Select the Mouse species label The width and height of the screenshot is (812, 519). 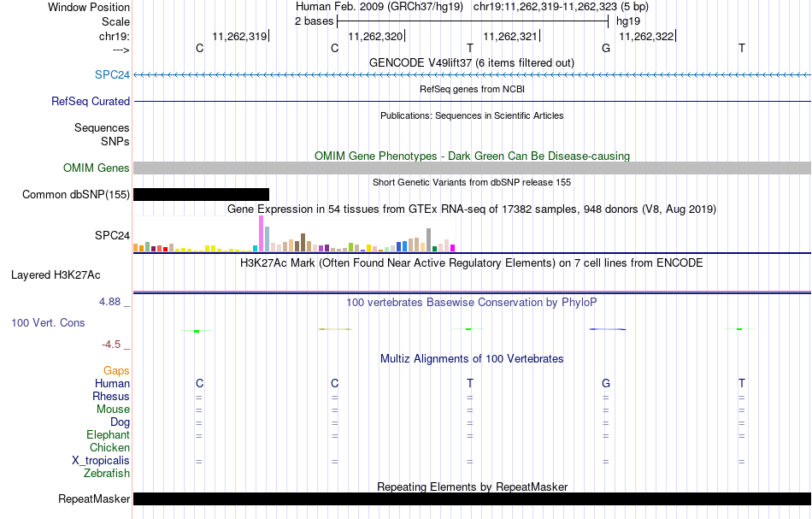coord(113,410)
